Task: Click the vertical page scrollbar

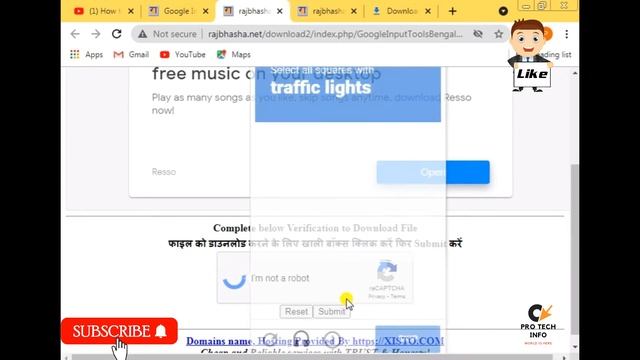Action: pos(574,249)
